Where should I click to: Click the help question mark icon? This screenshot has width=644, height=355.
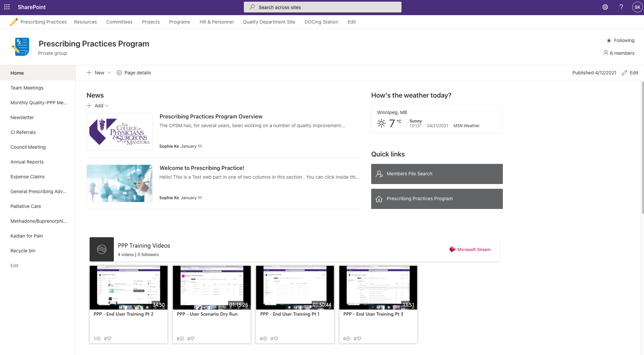coord(621,7)
